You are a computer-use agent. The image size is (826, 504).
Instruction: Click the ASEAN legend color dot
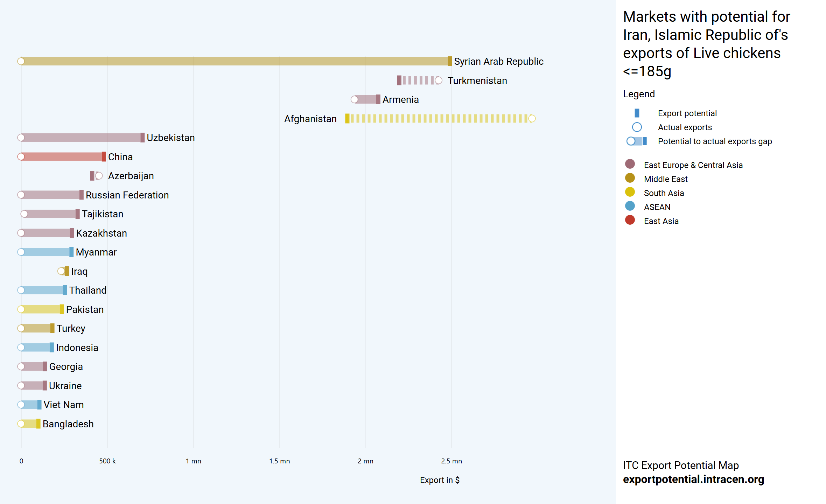(630, 206)
